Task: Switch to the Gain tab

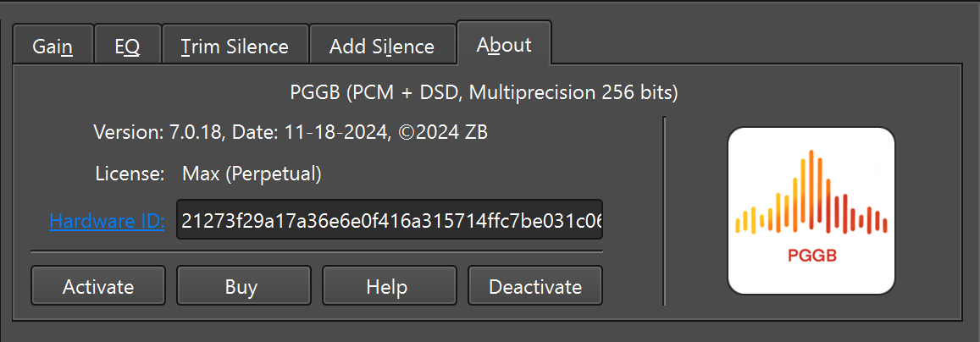Action: [53, 45]
